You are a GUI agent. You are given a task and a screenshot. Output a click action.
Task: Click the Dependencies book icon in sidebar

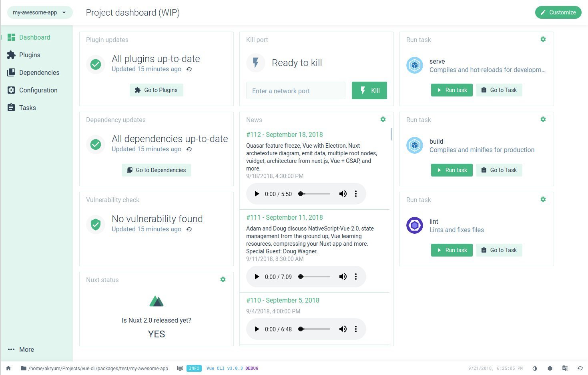(x=11, y=72)
